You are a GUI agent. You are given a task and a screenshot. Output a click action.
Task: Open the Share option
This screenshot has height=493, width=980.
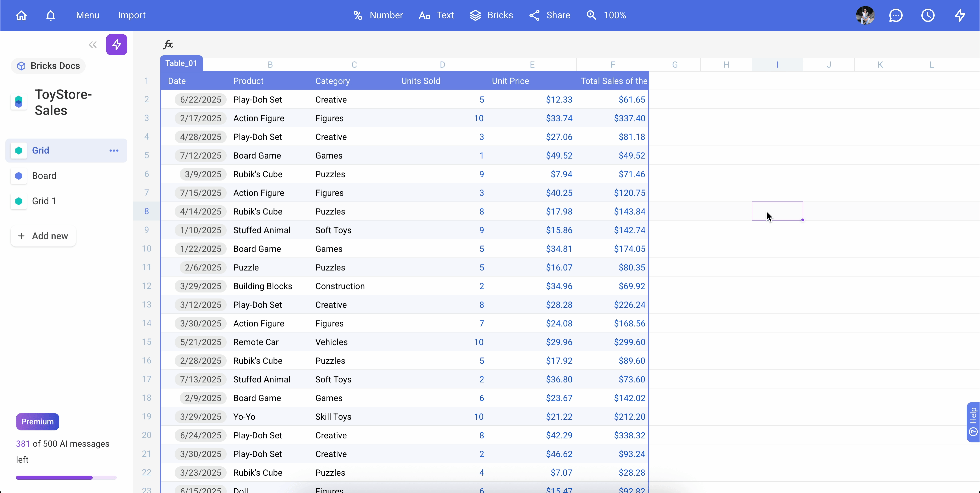[x=549, y=15]
